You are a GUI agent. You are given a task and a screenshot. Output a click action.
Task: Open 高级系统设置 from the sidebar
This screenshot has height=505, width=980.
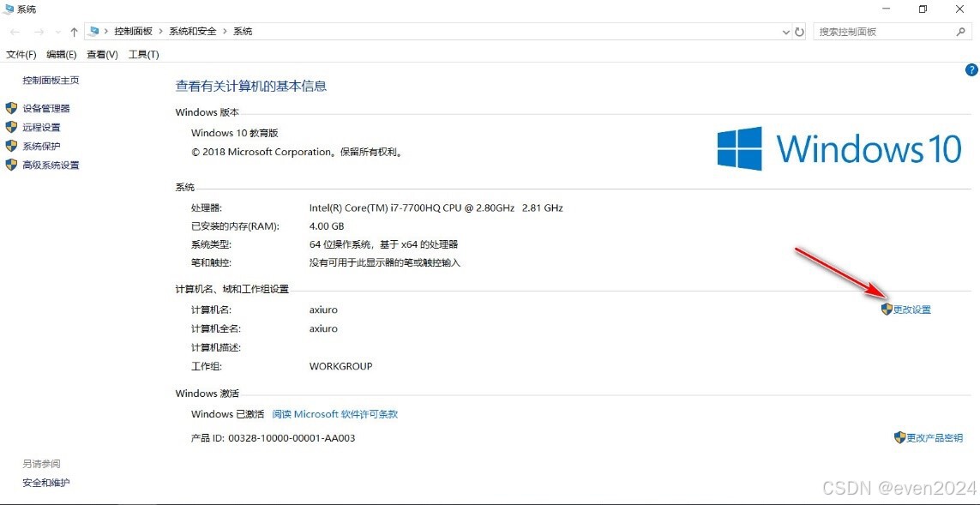point(51,165)
